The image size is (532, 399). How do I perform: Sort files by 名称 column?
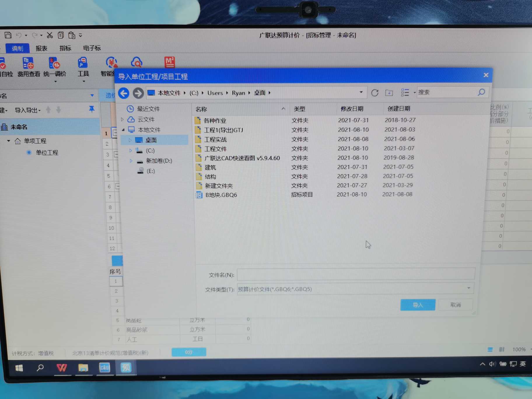point(201,109)
